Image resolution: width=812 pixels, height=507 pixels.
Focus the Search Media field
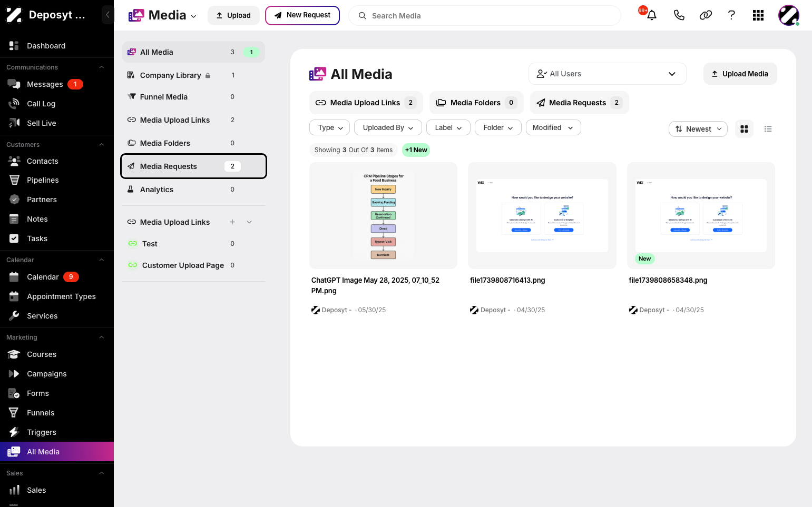[485, 16]
